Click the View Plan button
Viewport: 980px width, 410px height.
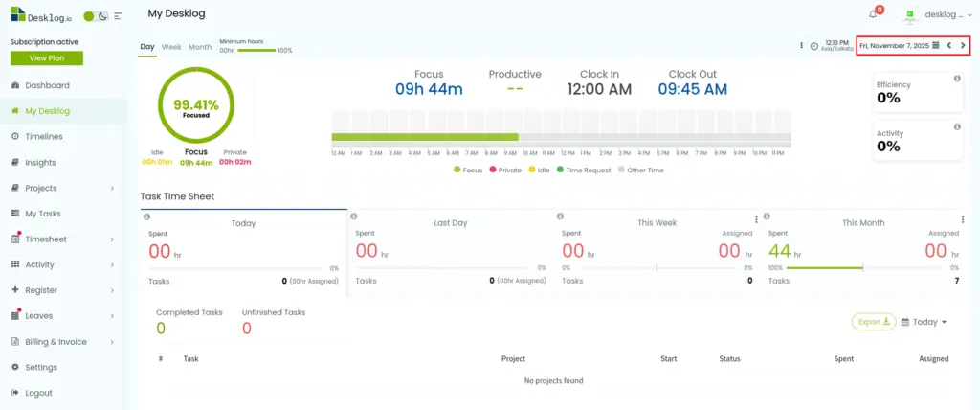click(x=46, y=58)
